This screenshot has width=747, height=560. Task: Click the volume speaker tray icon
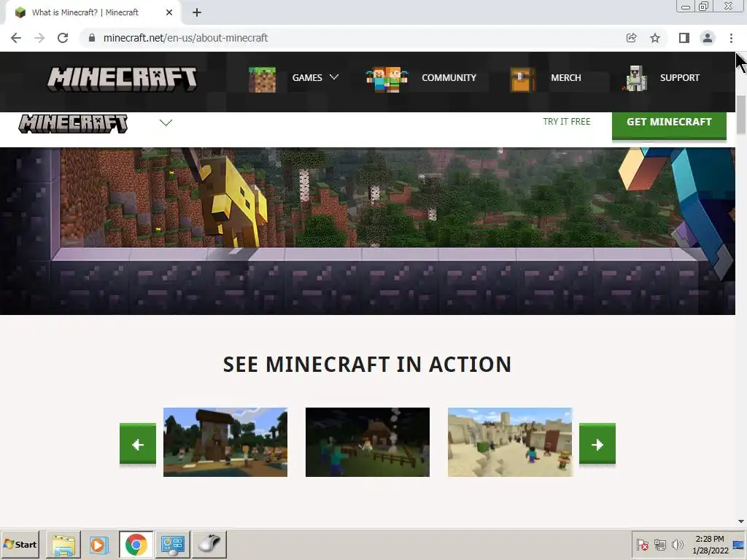click(677, 545)
